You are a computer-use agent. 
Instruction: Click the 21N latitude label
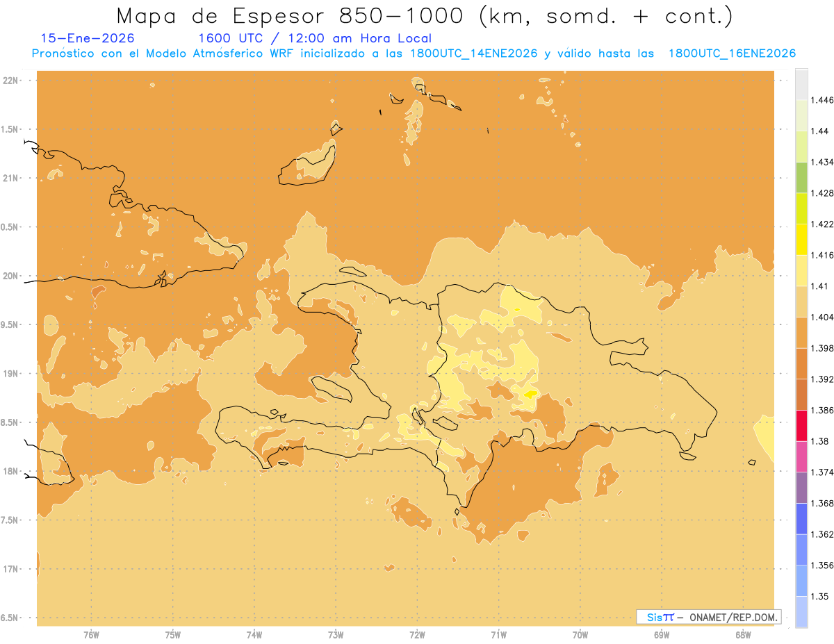(x=10, y=179)
